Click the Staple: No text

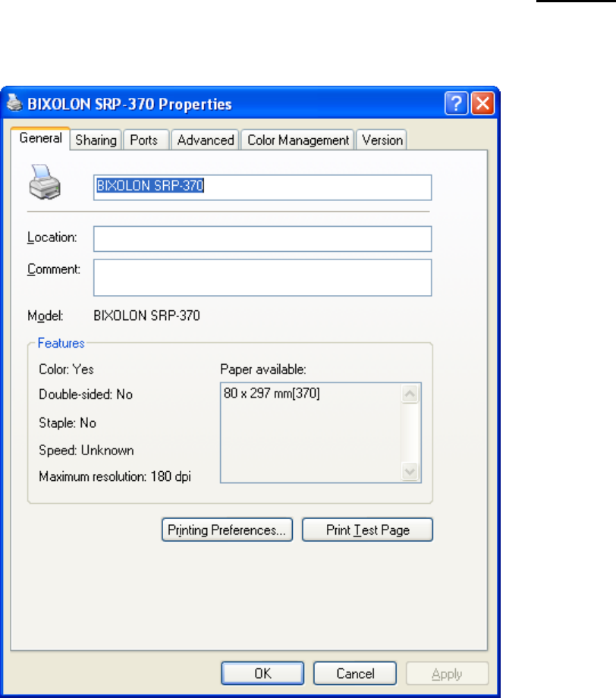[x=68, y=423]
